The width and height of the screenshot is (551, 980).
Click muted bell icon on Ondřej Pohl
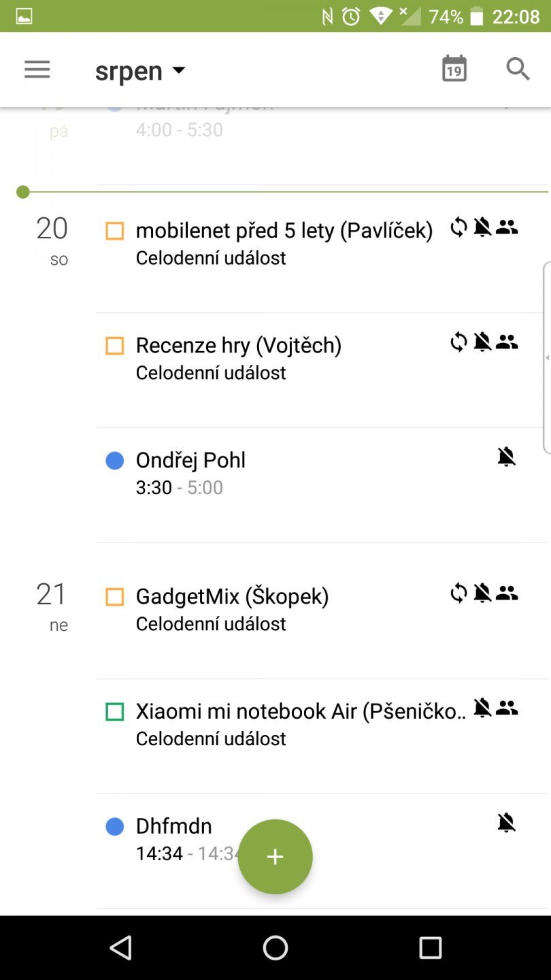[x=506, y=457]
